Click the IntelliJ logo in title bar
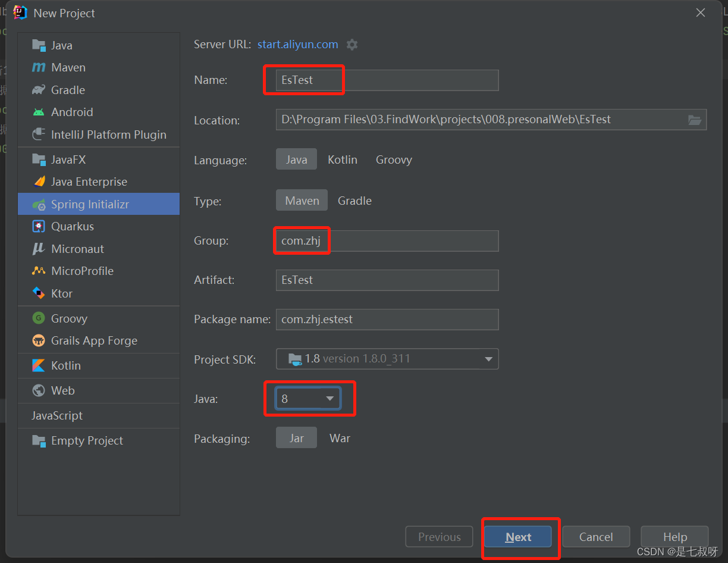This screenshot has width=728, height=563. (20, 12)
